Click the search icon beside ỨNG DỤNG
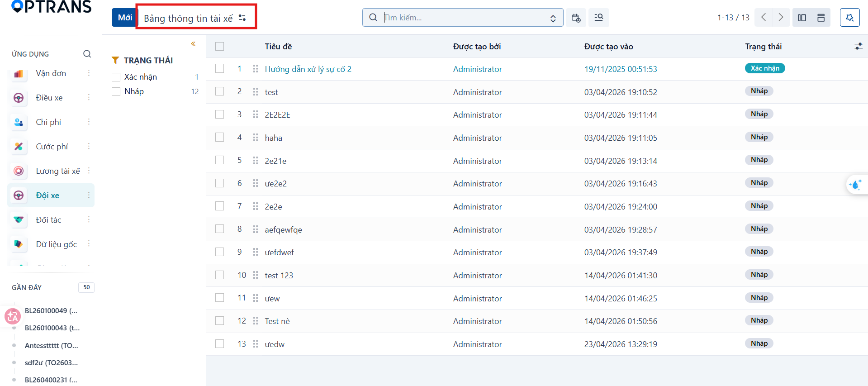 (87, 54)
